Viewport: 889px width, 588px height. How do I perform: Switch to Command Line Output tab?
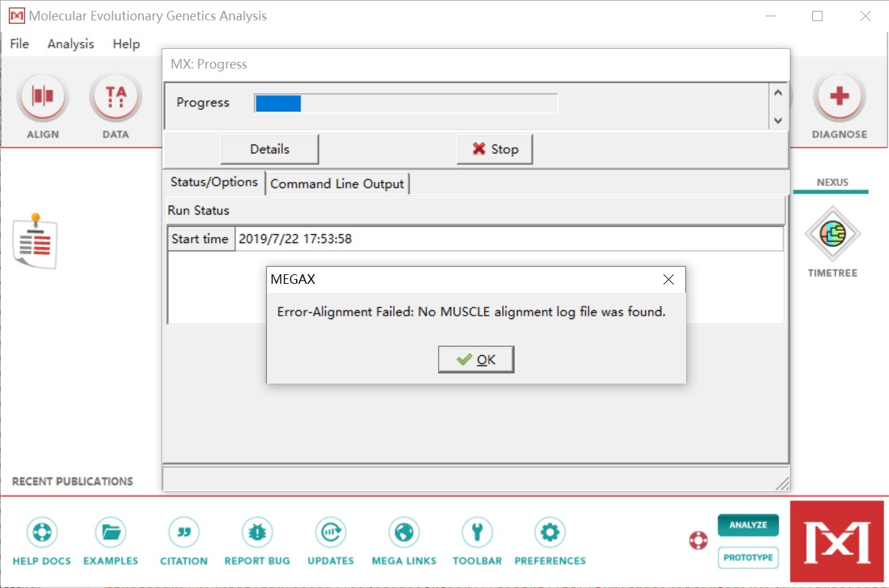pos(338,184)
